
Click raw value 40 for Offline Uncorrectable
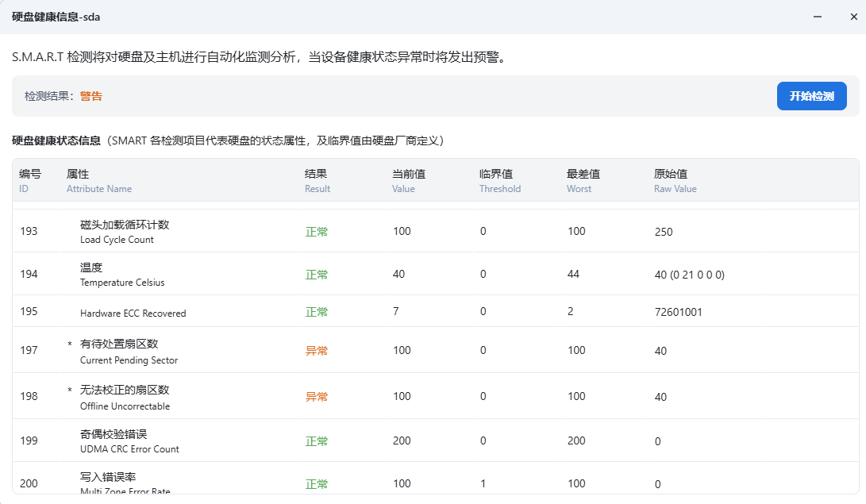point(660,397)
